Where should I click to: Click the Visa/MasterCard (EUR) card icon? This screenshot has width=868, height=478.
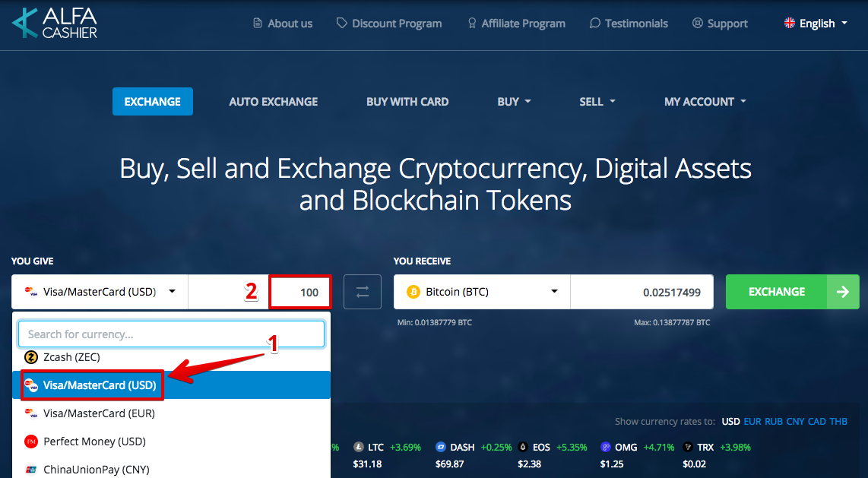pyautogui.click(x=32, y=413)
